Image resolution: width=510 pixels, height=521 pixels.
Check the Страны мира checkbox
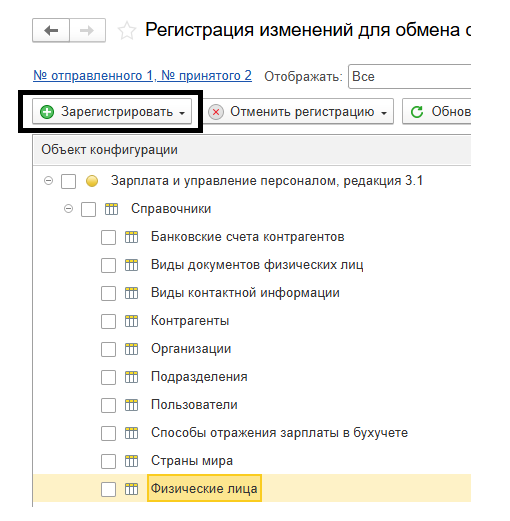tap(108, 462)
